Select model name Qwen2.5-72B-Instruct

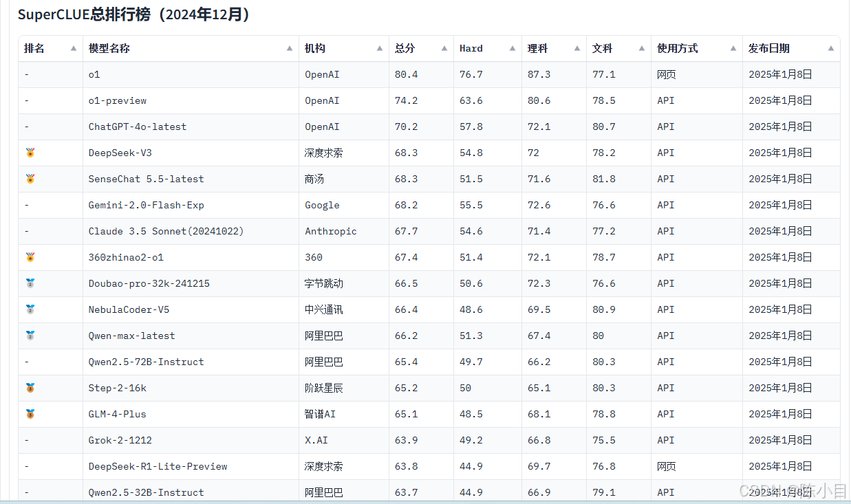coord(147,362)
